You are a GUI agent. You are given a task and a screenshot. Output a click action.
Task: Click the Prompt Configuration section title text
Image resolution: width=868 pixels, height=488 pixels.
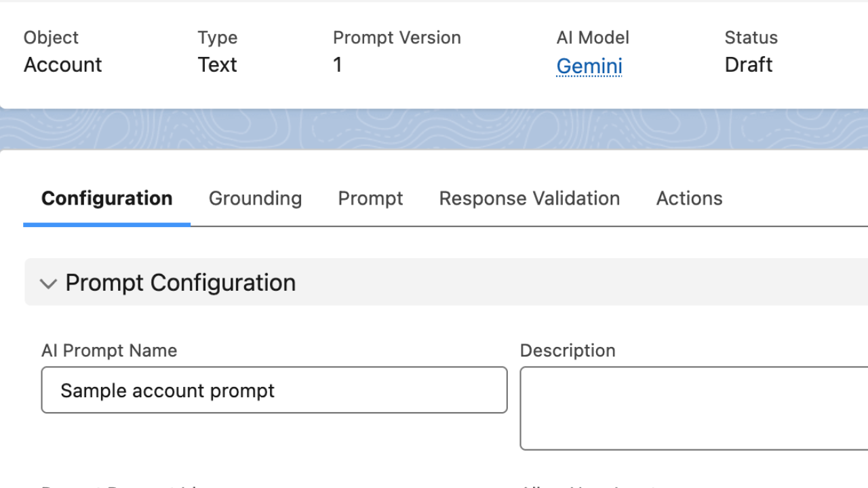(x=180, y=283)
